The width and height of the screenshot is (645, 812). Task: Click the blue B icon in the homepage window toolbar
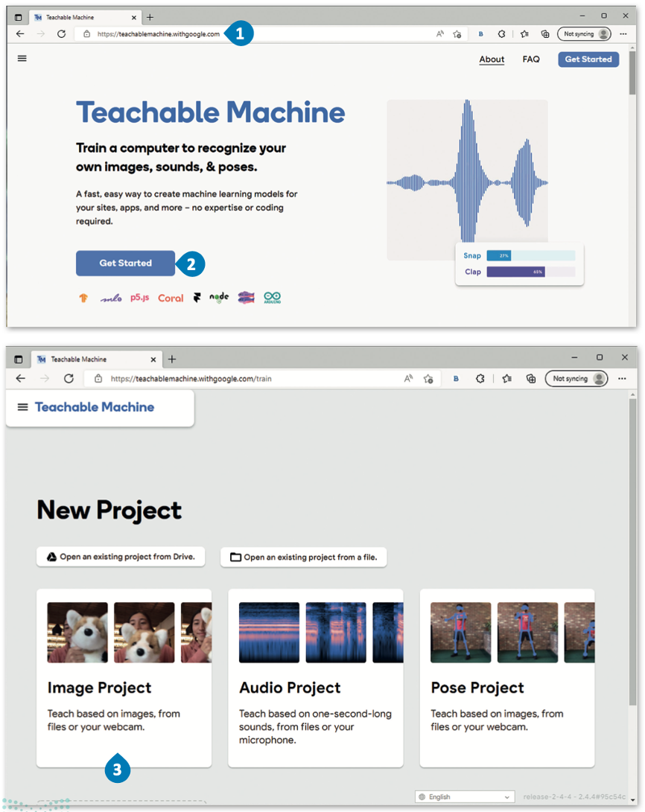(x=481, y=34)
